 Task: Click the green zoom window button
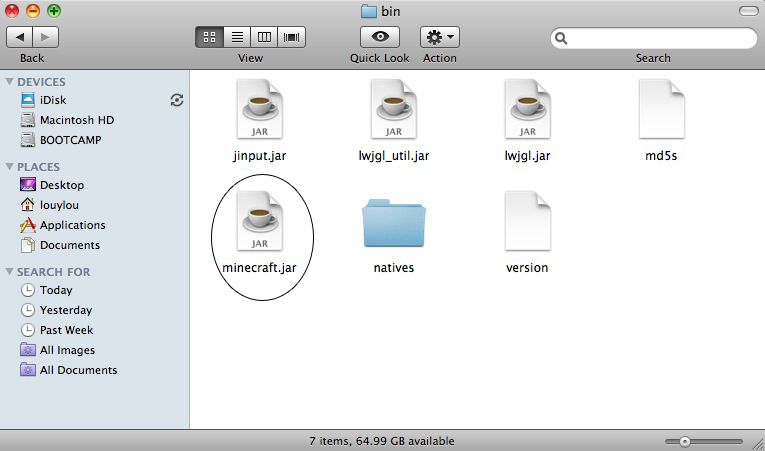54,11
